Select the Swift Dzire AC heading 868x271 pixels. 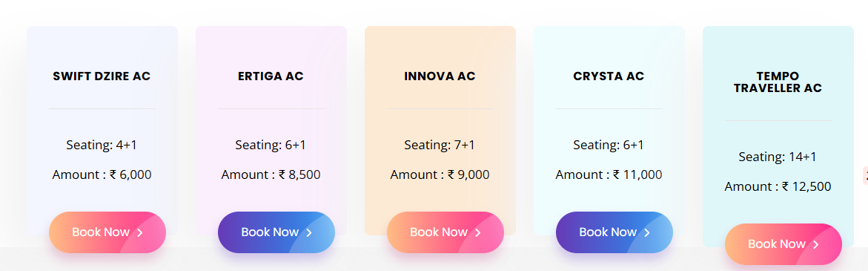tap(102, 76)
